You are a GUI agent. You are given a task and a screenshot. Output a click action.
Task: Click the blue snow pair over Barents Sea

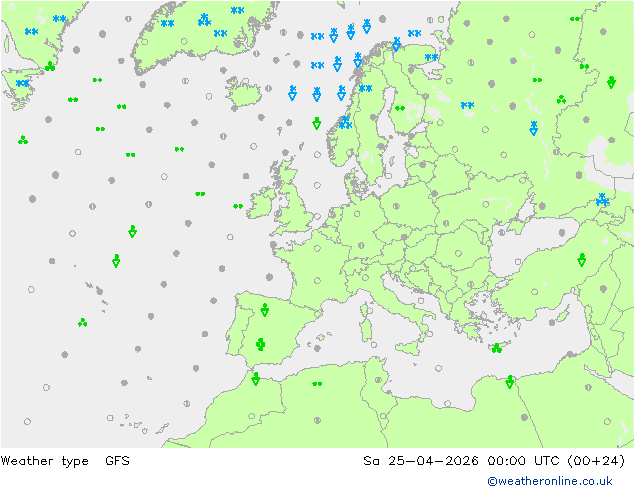click(x=414, y=33)
